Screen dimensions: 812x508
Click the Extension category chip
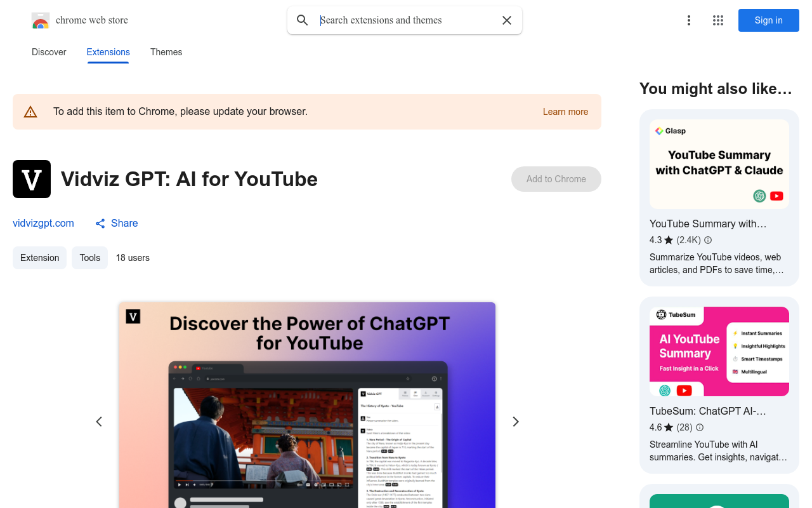[x=39, y=258]
